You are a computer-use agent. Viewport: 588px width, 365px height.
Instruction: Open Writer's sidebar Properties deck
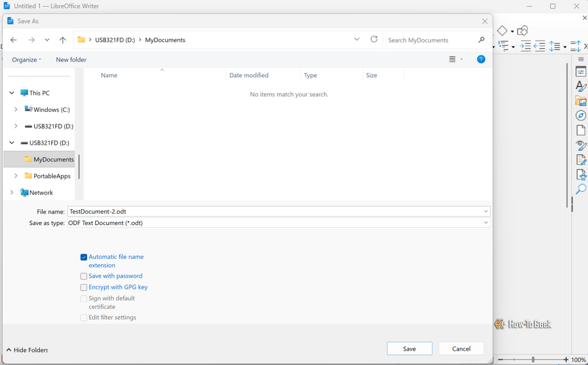tap(581, 72)
